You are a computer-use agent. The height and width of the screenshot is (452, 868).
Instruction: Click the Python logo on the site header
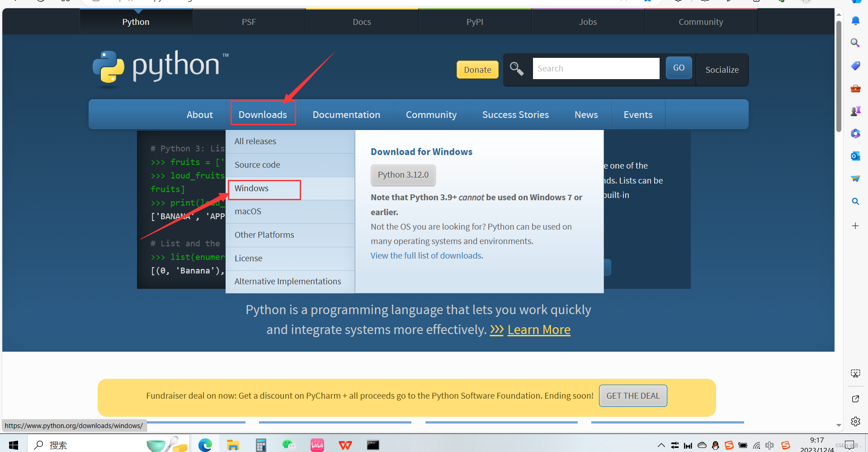coord(160,68)
